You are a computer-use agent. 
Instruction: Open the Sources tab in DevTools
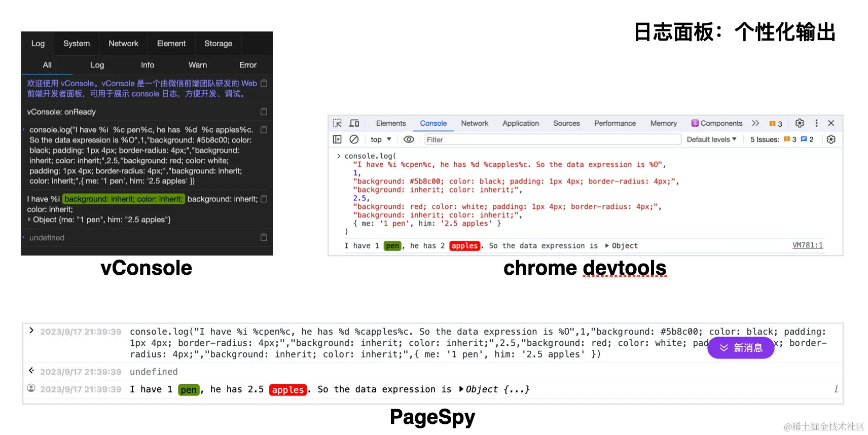(566, 123)
